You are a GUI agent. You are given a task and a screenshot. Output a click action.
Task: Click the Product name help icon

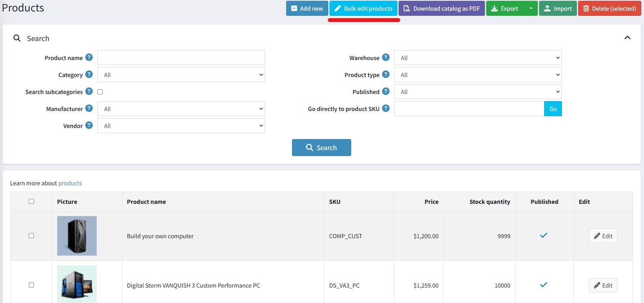click(x=89, y=57)
